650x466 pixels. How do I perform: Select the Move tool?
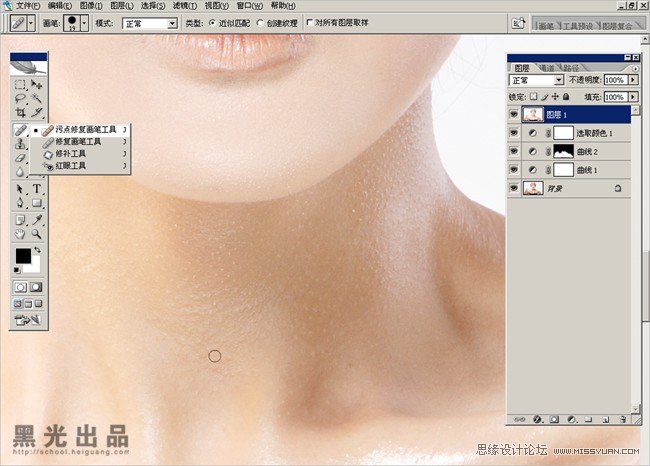pos(36,85)
